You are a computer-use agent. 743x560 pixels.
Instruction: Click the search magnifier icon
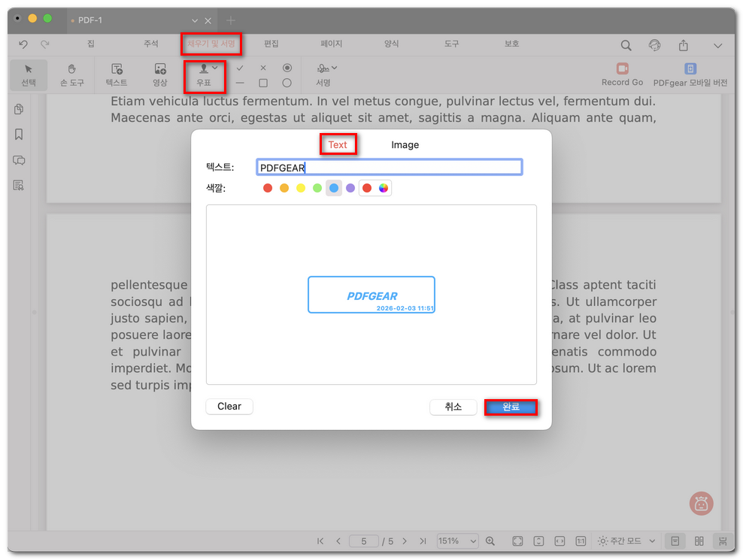[x=626, y=45]
